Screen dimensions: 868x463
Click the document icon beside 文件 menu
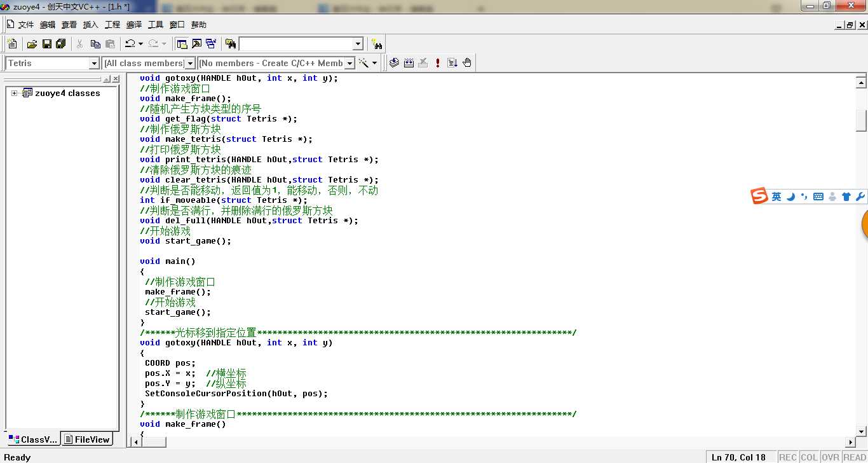point(11,24)
